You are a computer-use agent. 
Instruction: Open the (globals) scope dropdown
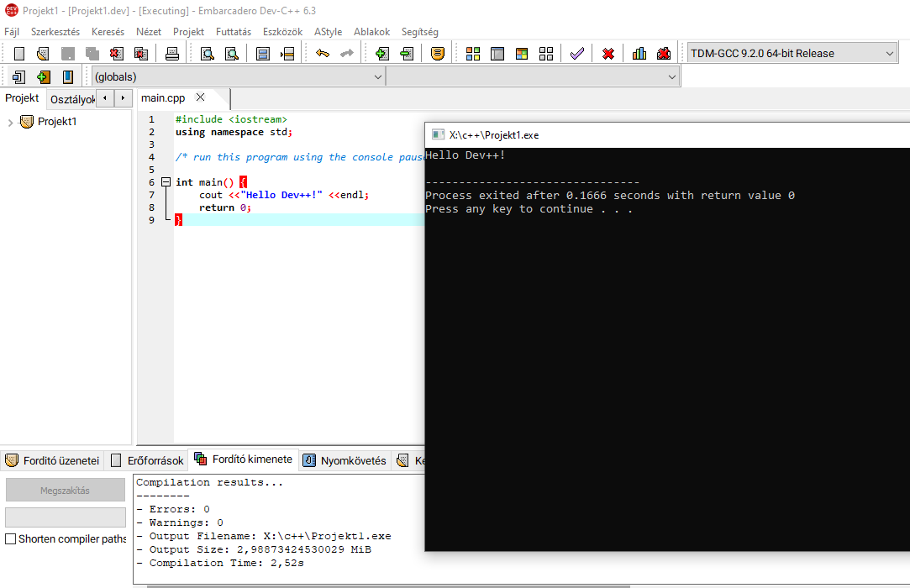tap(238, 76)
